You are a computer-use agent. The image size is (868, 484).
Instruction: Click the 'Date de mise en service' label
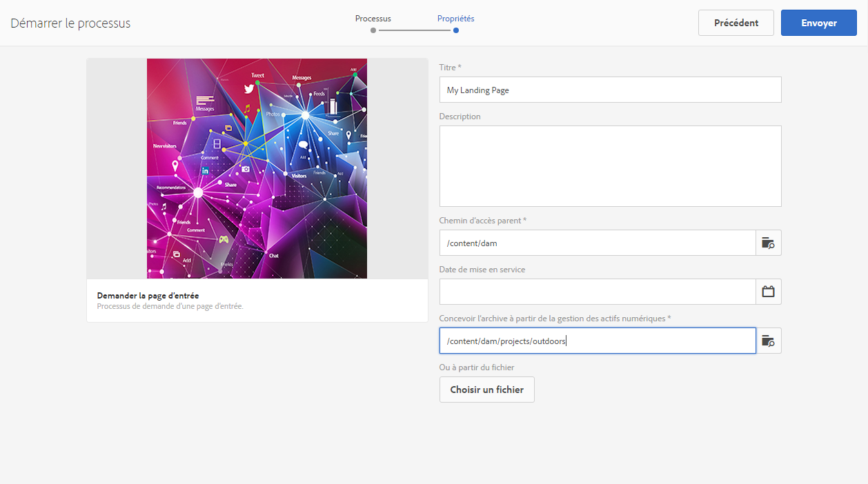[482, 270]
